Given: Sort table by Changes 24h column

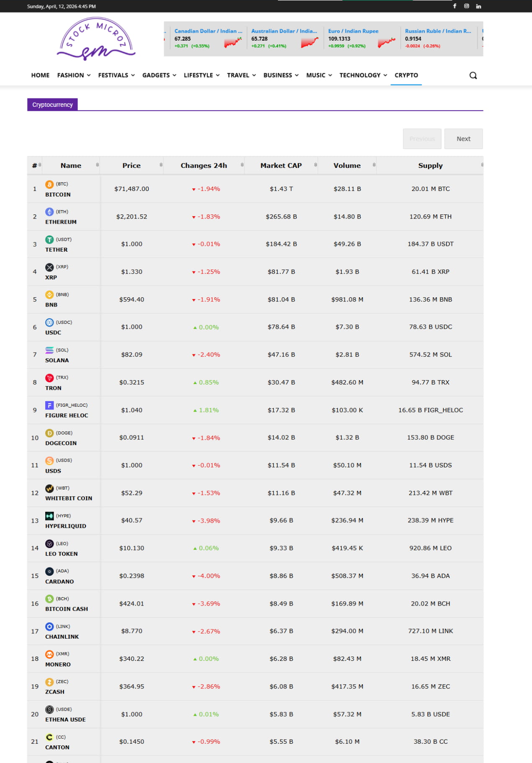Looking at the screenshot, I should pos(204,165).
